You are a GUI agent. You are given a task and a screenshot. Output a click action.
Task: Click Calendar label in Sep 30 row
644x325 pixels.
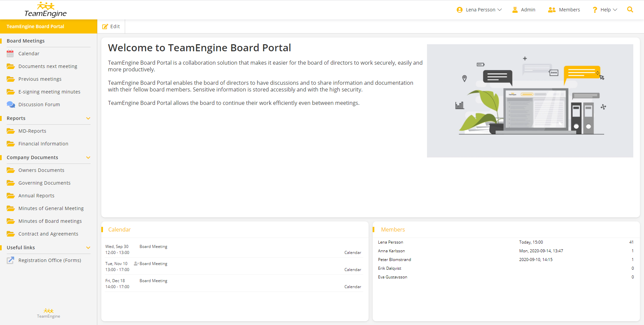[x=353, y=253]
